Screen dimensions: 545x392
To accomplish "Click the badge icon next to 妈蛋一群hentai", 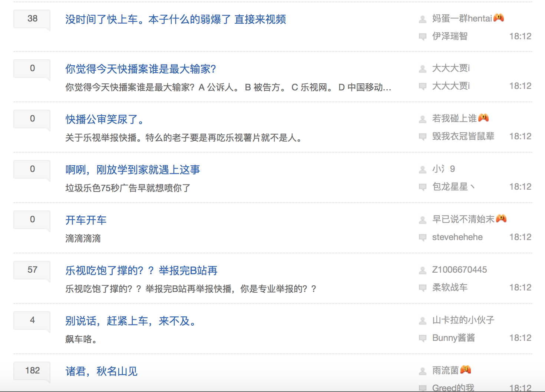I will [x=499, y=18].
